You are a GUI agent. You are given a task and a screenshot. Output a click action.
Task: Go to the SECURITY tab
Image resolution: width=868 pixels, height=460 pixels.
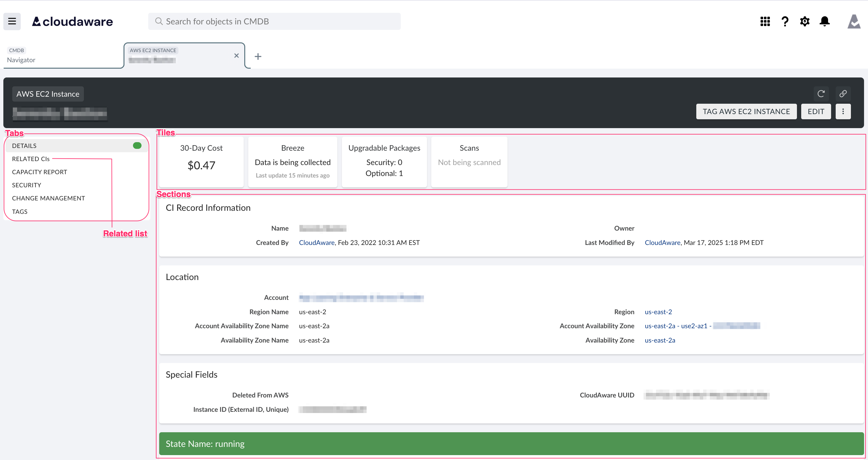click(x=27, y=185)
